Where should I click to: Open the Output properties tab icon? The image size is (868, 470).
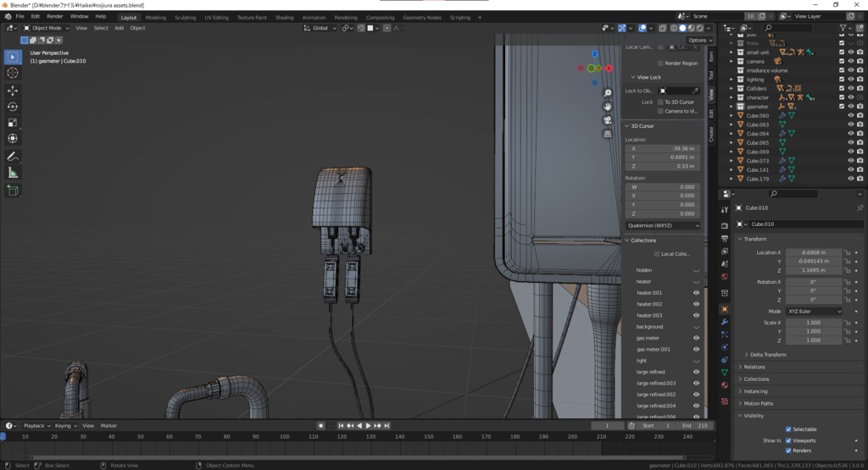(x=725, y=238)
